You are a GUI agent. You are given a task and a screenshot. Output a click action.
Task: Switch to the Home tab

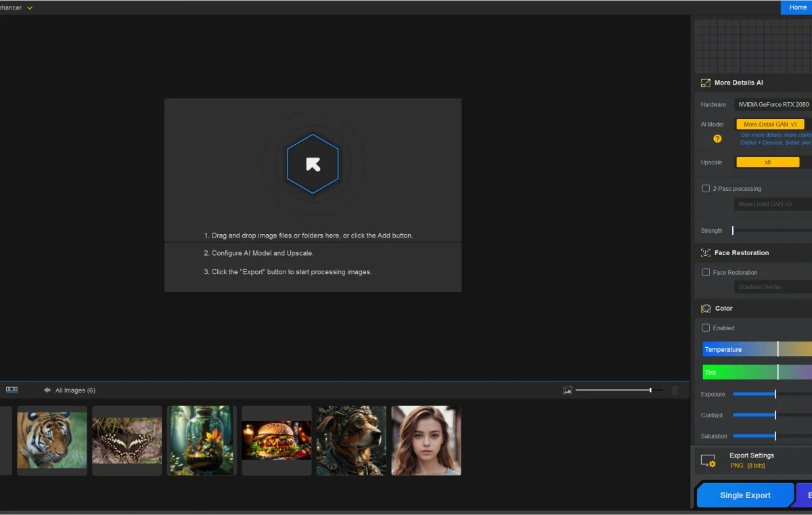coord(797,7)
